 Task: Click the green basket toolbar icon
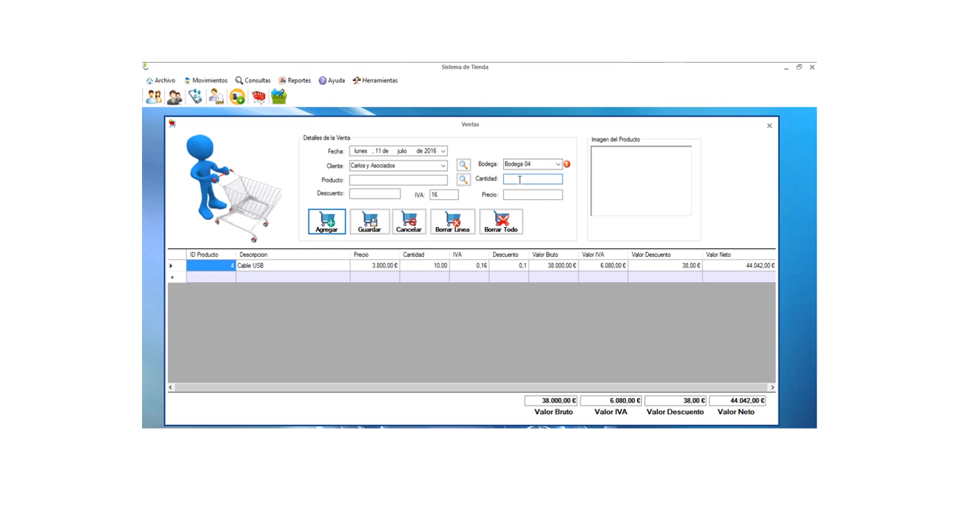(279, 97)
